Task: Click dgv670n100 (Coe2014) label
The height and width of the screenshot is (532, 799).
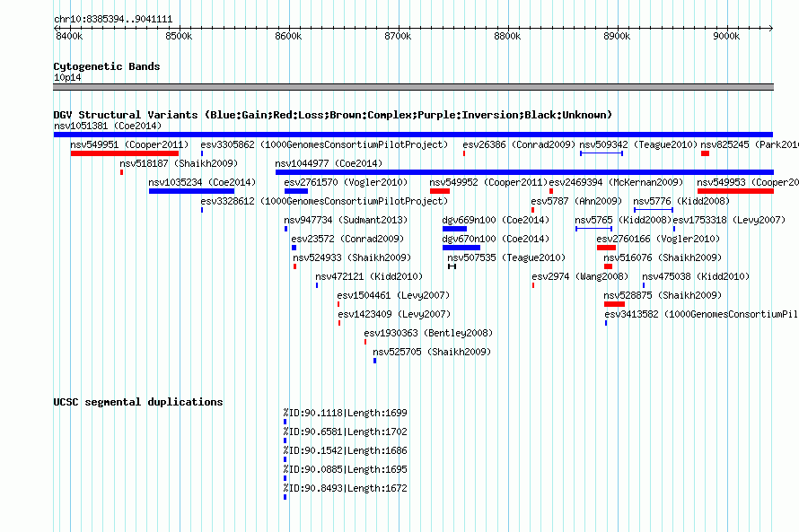Action: click(x=496, y=239)
